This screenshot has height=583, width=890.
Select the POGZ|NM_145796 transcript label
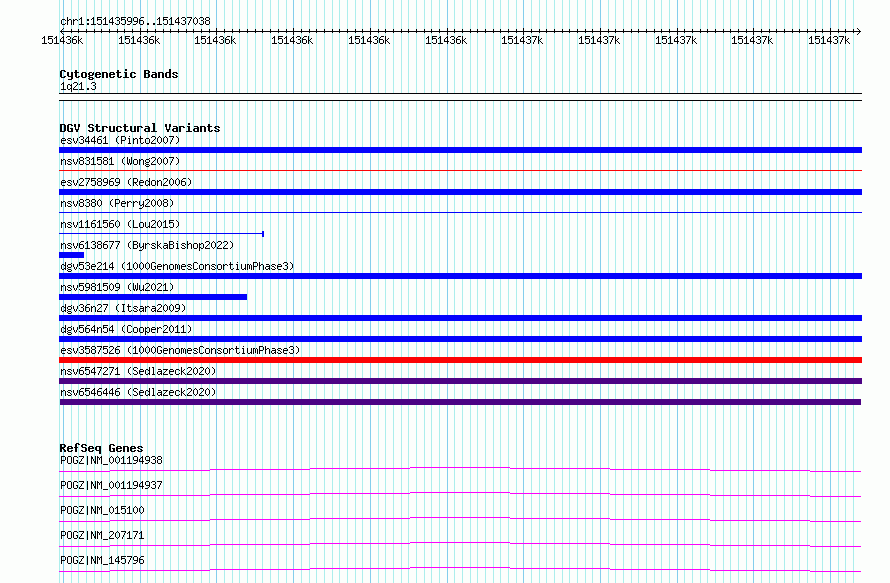102,560
